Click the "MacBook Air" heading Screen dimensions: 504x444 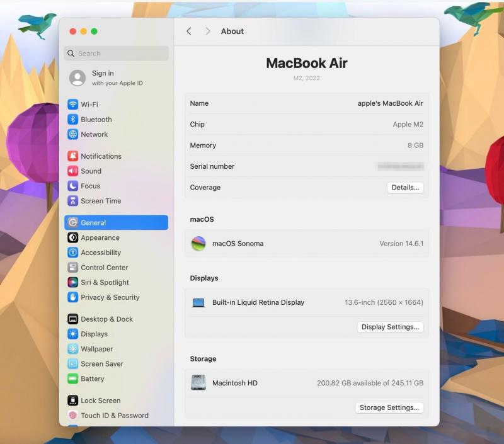click(307, 63)
